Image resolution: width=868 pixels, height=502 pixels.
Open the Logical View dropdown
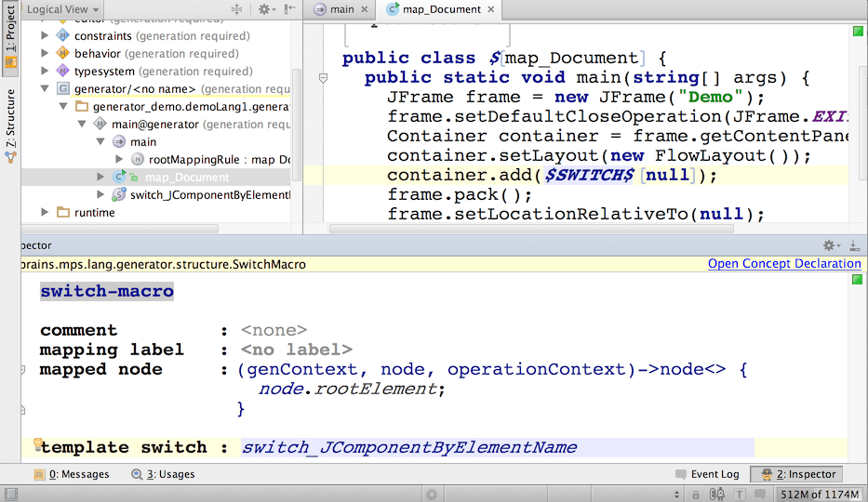click(x=62, y=9)
